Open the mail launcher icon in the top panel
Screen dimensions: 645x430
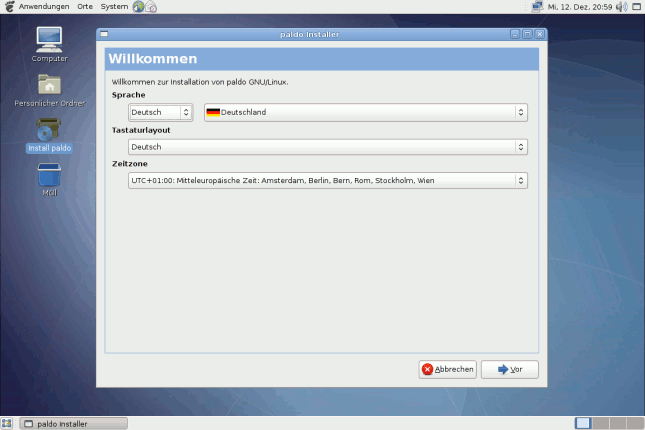click(x=151, y=7)
